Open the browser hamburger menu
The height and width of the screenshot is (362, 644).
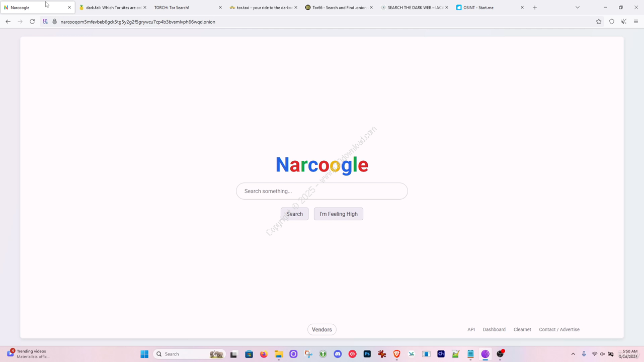tap(636, 22)
